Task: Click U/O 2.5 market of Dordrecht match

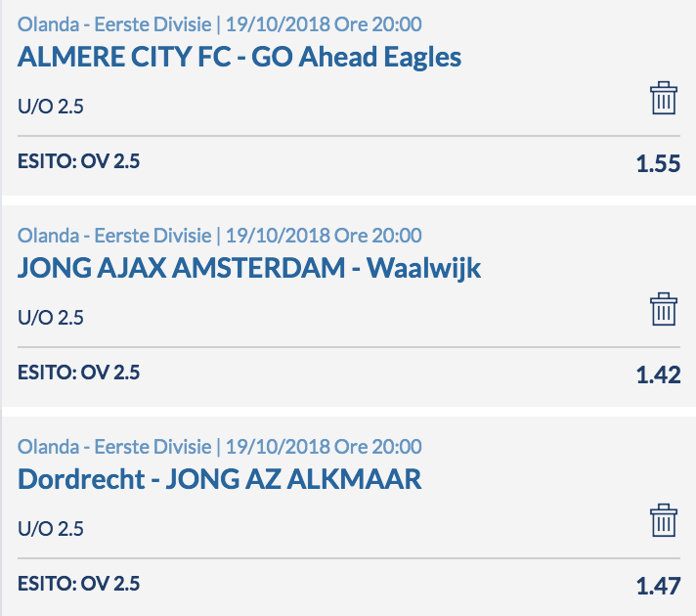Action: 51,529
